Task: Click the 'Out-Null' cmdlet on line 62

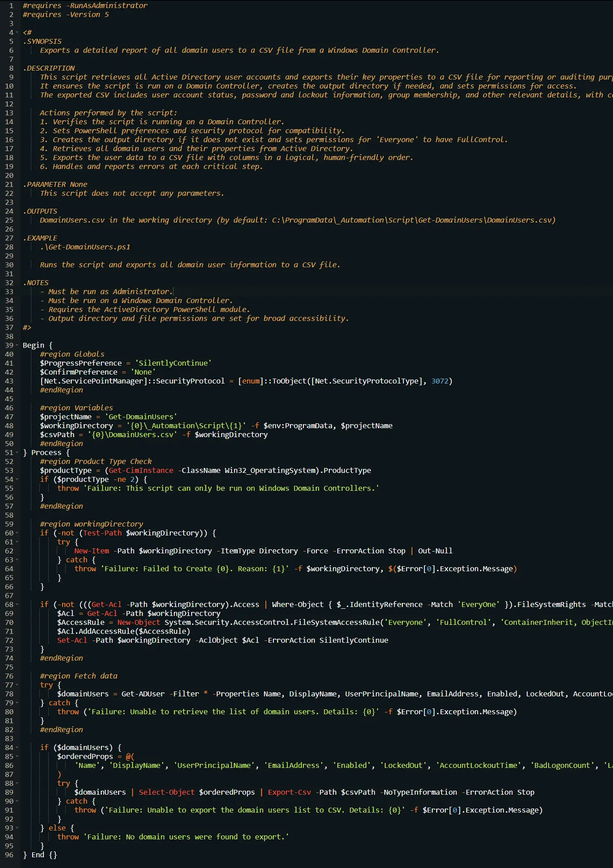Action: click(x=435, y=551)
